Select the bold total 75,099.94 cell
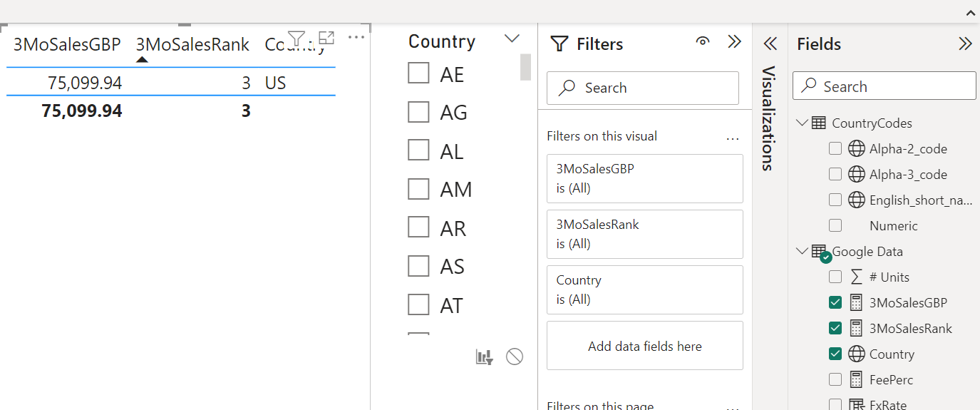The width and height of the screenshot is (980, 410). pos(82,111)
